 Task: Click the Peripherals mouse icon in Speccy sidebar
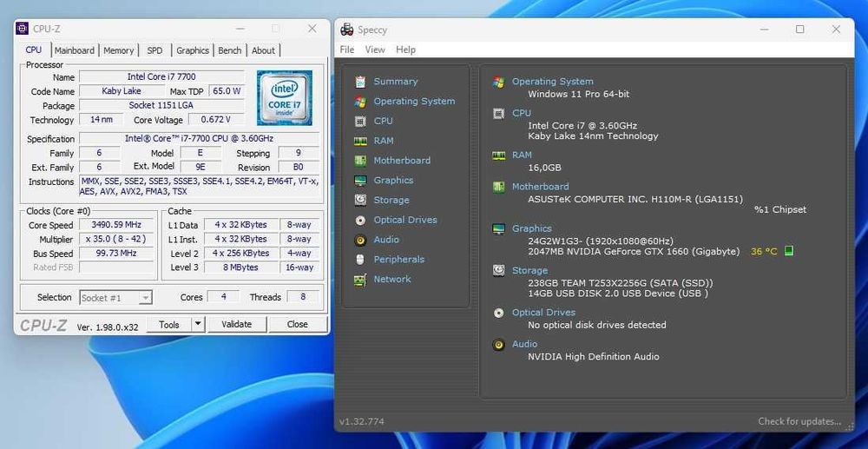[x=360, y=260]
